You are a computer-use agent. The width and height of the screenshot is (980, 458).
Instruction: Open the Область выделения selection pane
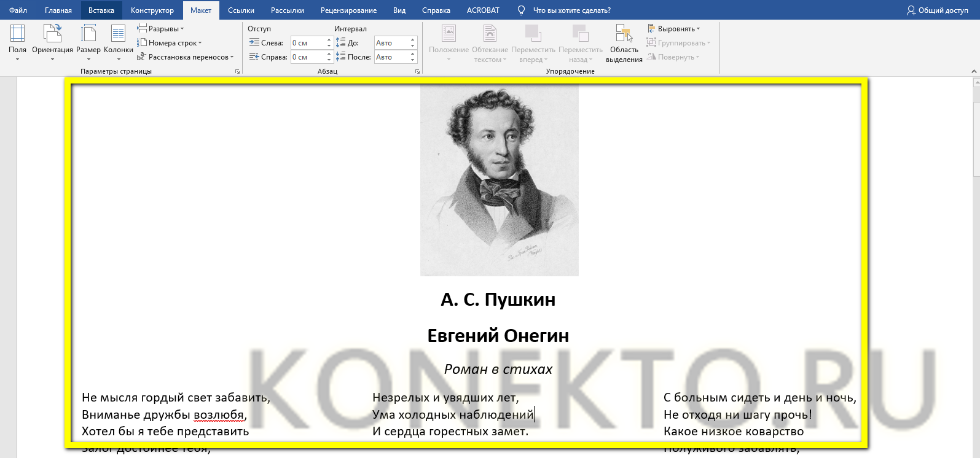pos(624,43)
